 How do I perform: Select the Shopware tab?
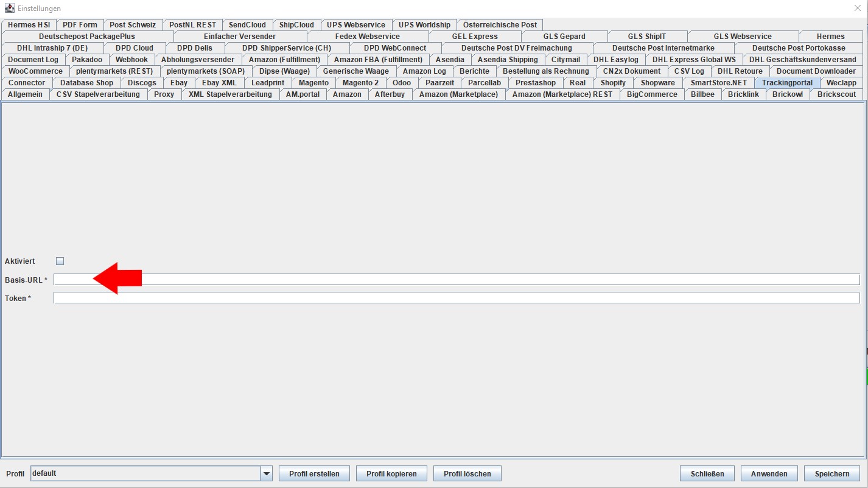(657, 83)
